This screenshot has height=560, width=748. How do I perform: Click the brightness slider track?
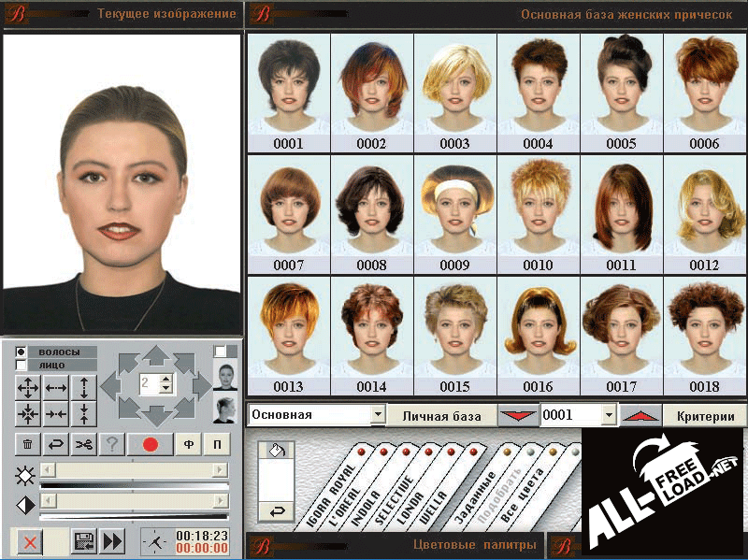click(x=133, y=470)
